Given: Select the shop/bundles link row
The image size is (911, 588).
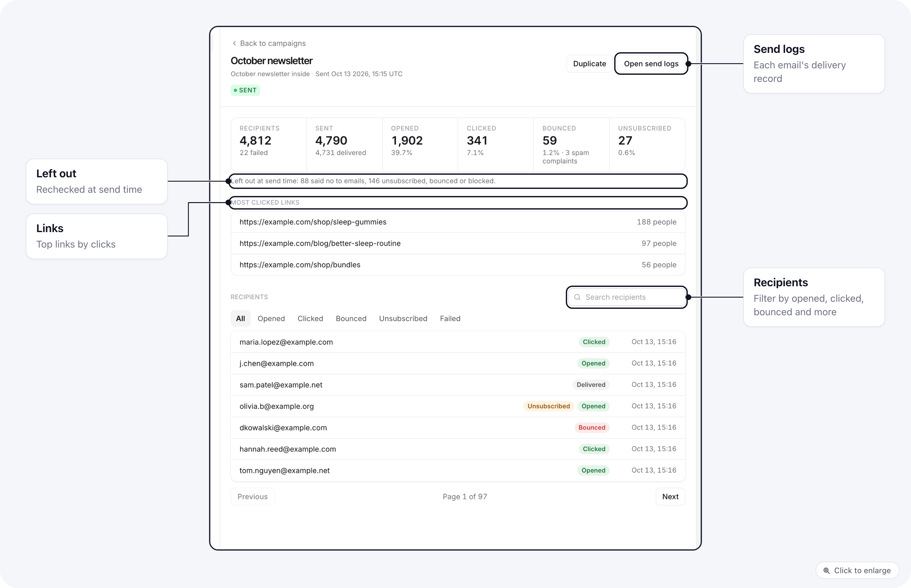Looking at the screenshot, I should pyautogui.click(x=458, y=265).
